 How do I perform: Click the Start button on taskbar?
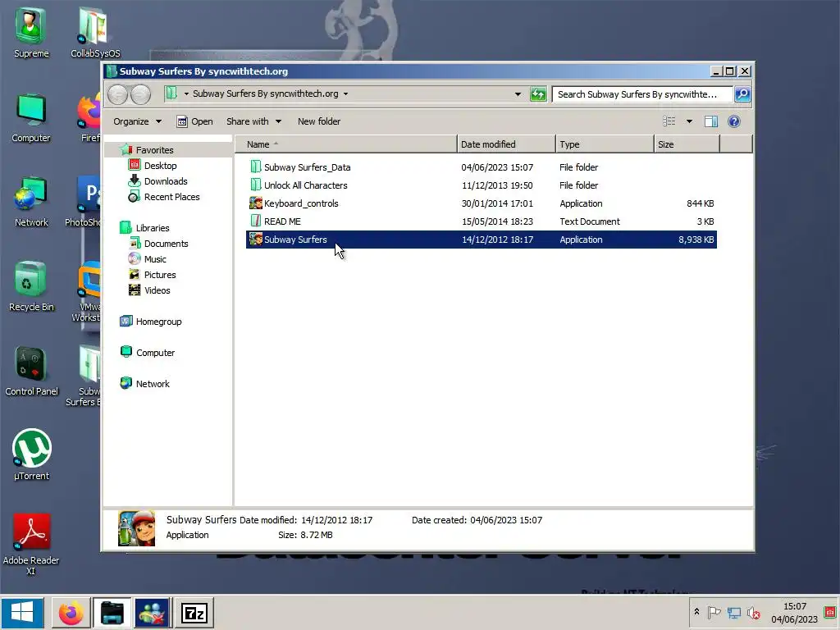tap(22, 613)
